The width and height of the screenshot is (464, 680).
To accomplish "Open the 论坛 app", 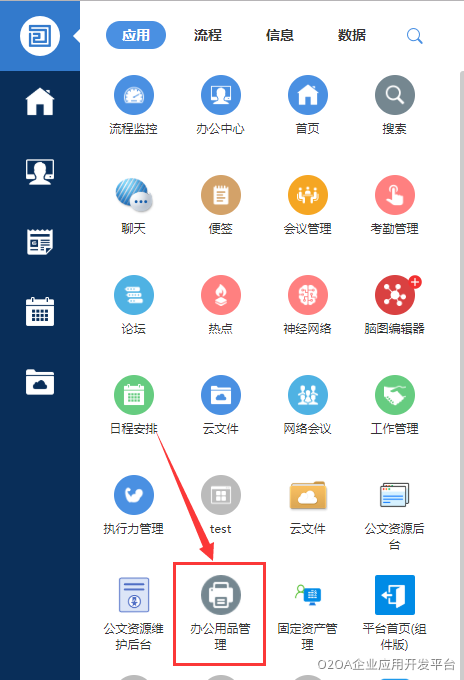I will click(134, 305).
